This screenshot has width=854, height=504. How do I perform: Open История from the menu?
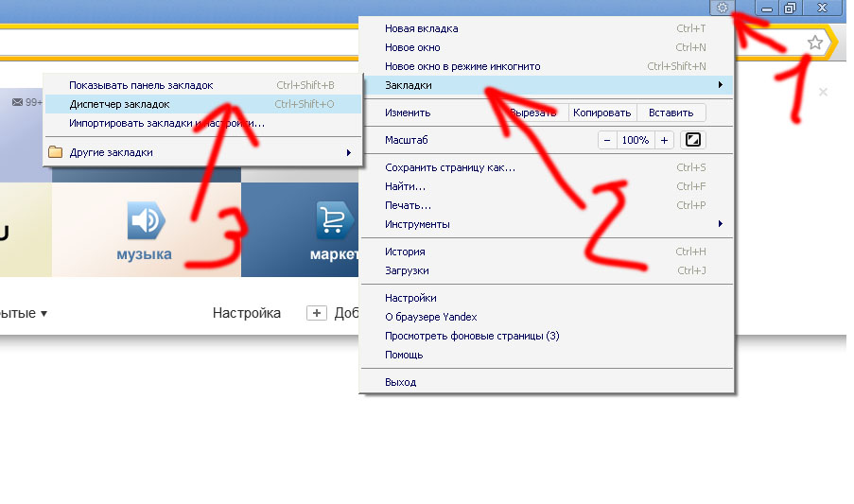(405, 252)
